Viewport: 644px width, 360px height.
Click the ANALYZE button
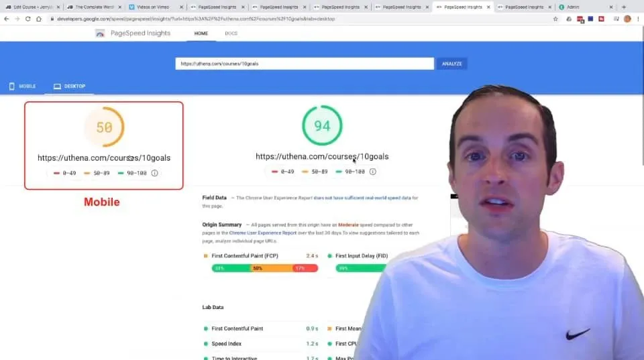[x=451, y=64]
